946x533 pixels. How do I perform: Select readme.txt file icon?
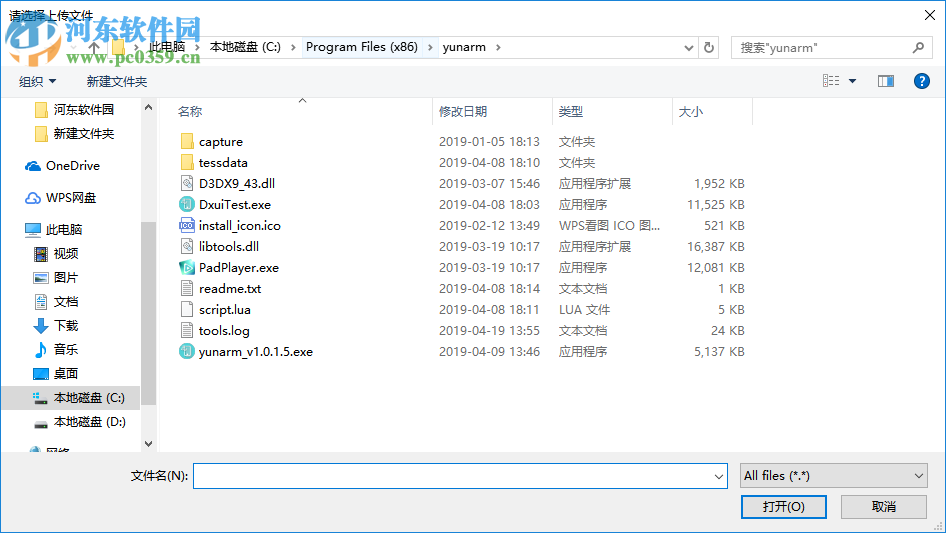[x=187, y=289]
